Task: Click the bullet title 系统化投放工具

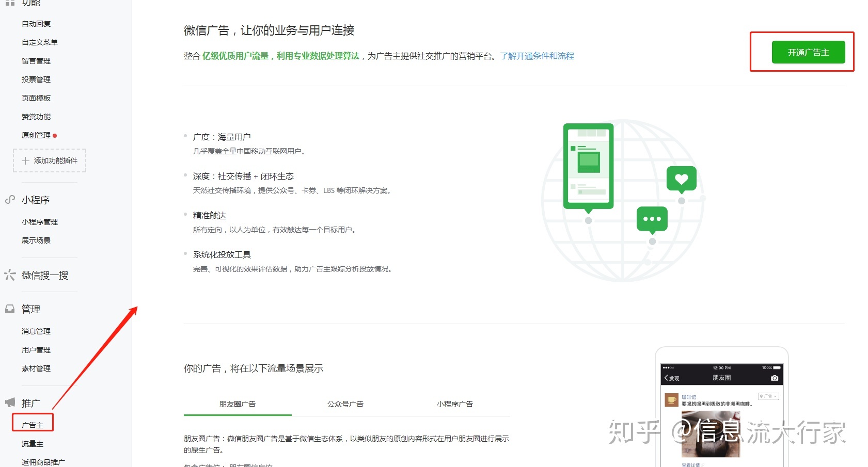Action: click(222, 254)
